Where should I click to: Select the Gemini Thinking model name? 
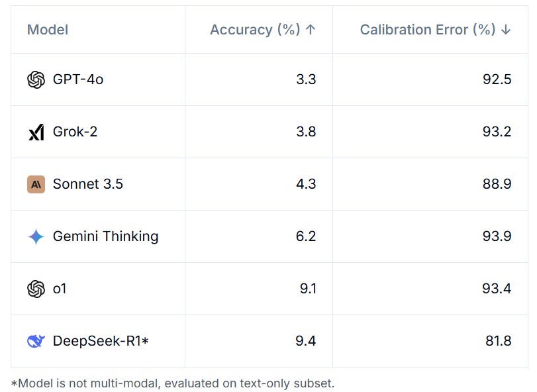(105, 236)
